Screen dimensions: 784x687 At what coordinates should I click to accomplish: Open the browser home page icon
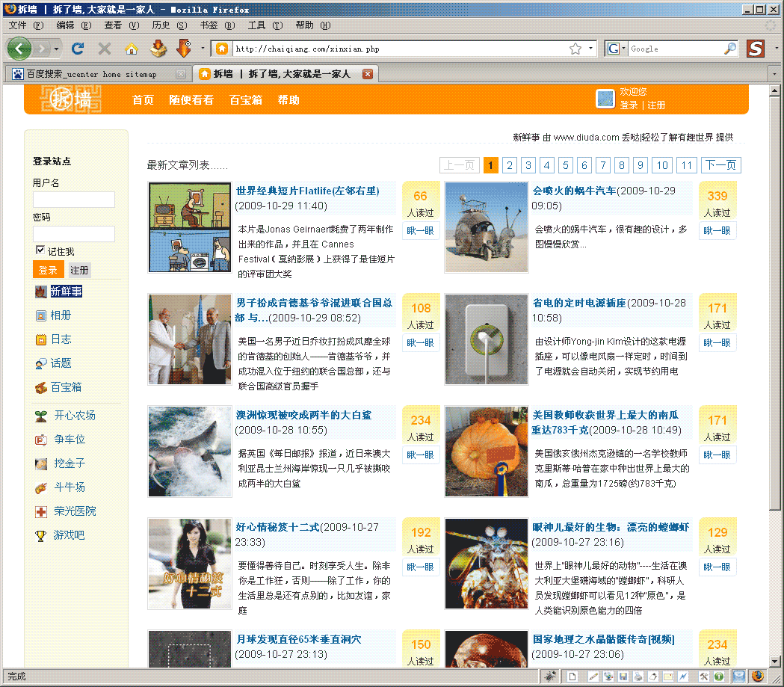point(132,49)
